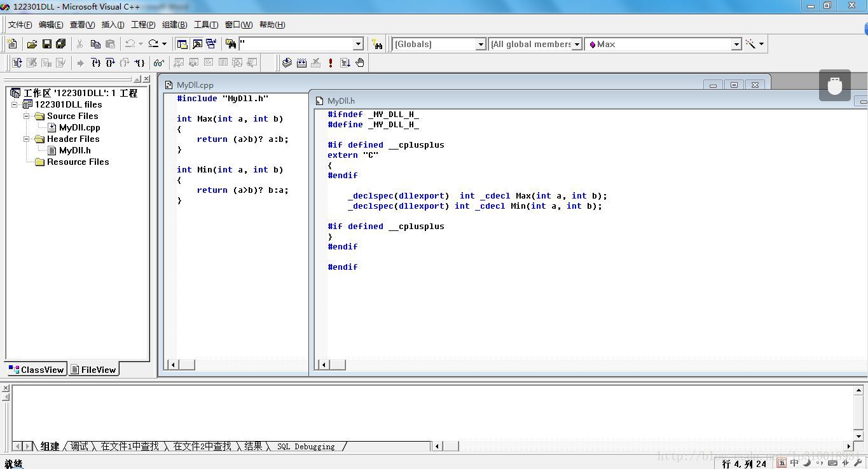Select the 组建 output tab
This screenshot has height=469, width=868.
50,447
